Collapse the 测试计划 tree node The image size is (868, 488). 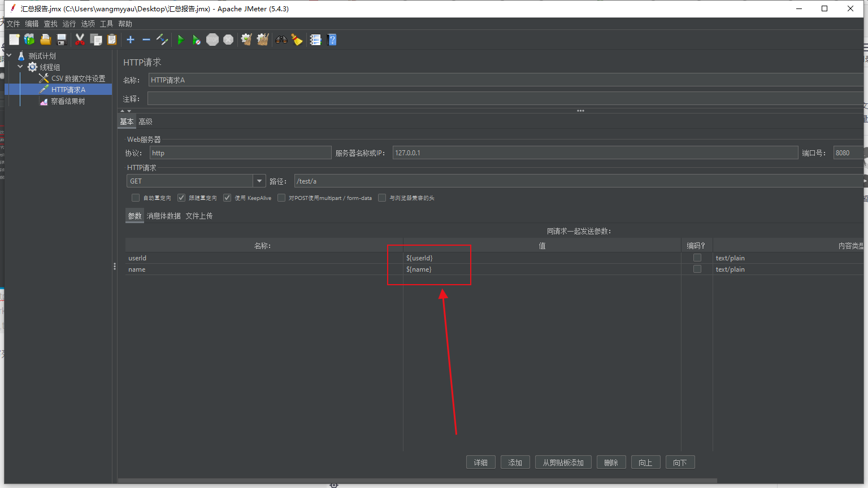[9, 55]
